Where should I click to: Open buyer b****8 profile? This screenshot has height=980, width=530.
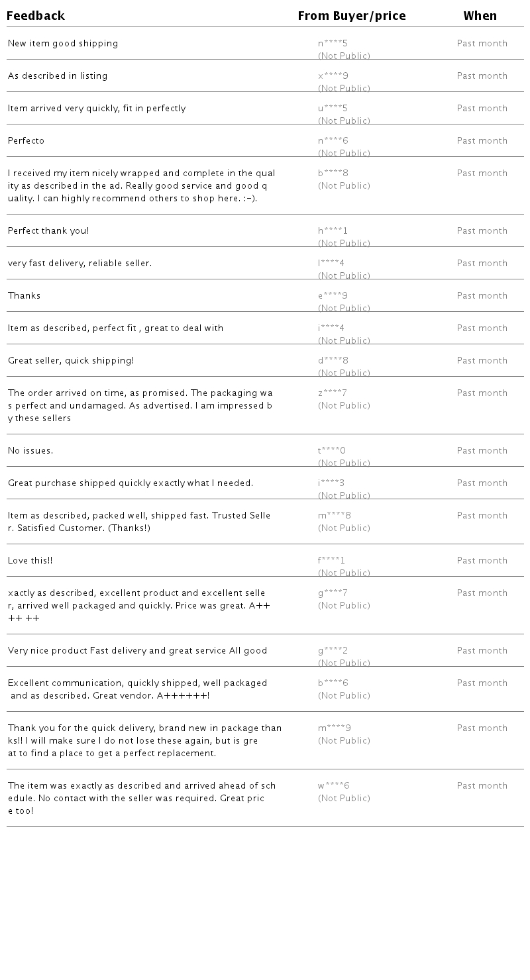pyautogui.click(x=333, y=173)
